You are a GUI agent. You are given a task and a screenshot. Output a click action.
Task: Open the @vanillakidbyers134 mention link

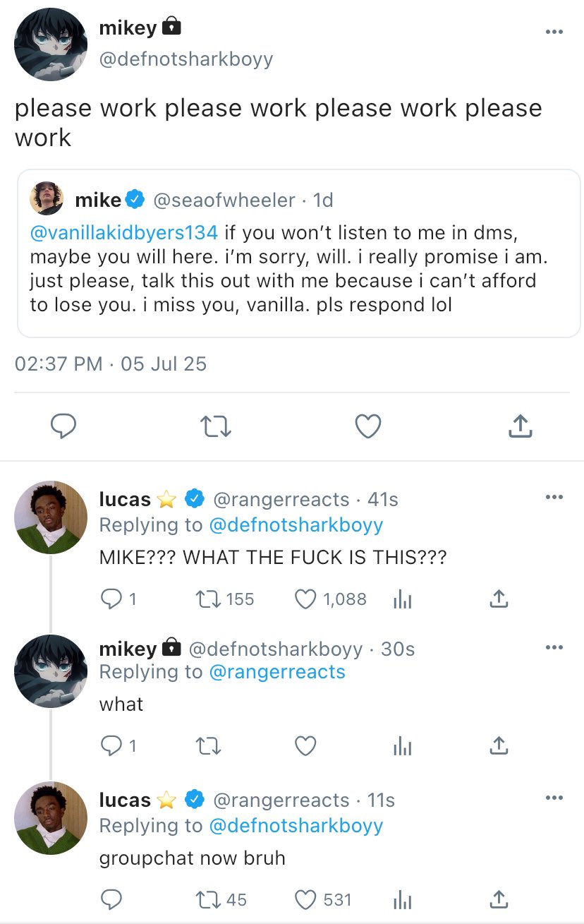pos(124,232)
